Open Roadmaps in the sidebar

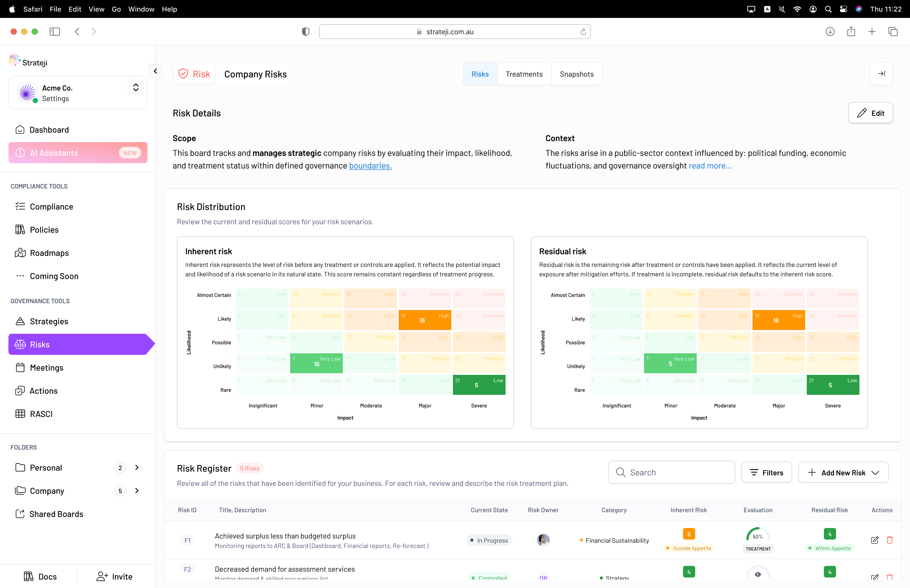(49, 253)
